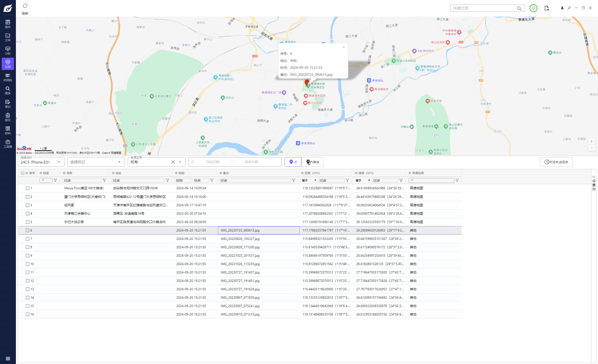Zoom out the map with minus button
Viewport: 598px width, 364px height.
592,148
